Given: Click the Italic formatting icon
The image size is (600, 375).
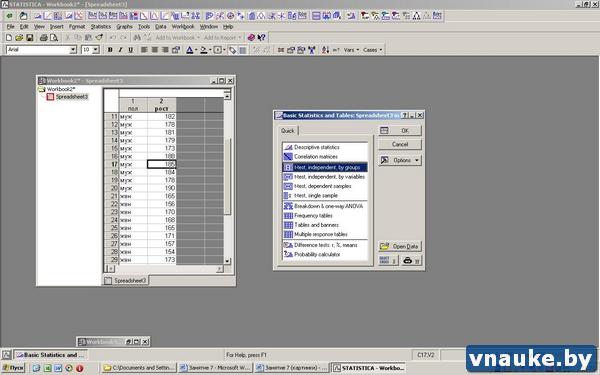Looking at the screenshot, I should 120,50.
